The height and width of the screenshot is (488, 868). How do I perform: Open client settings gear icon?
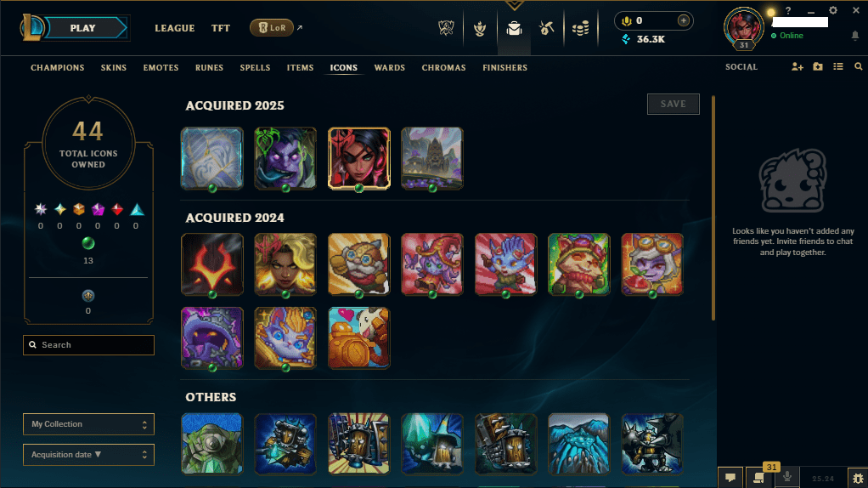coord(833,10)
